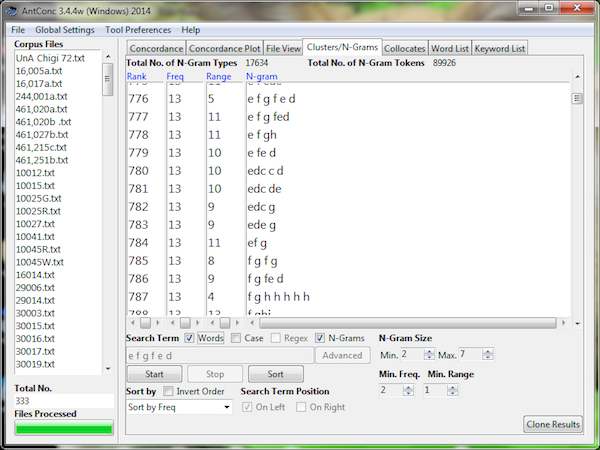Click the Range column header
600x450 pixels.
(218, 76)
